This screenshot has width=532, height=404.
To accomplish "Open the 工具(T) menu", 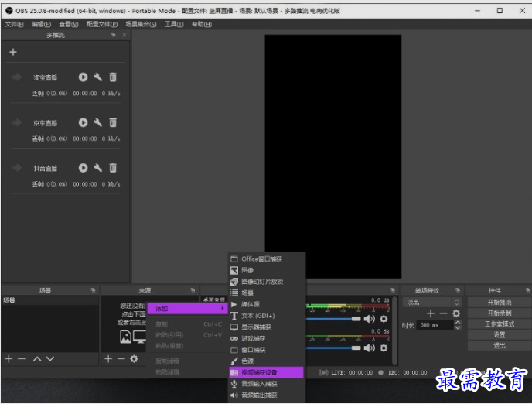I will pos(174,24).
